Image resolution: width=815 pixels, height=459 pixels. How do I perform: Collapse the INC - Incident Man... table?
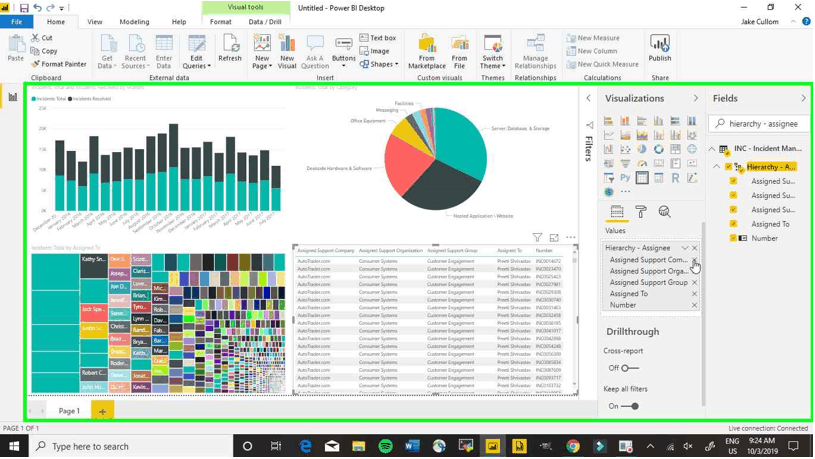click(x=712, y=149)
